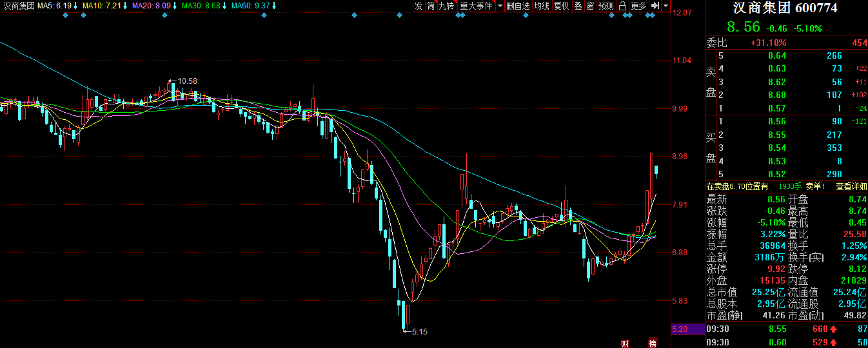Select sell level 4 price 8.63
The height and width of the screenshot is (348, 868).
[x=777, y=69]
